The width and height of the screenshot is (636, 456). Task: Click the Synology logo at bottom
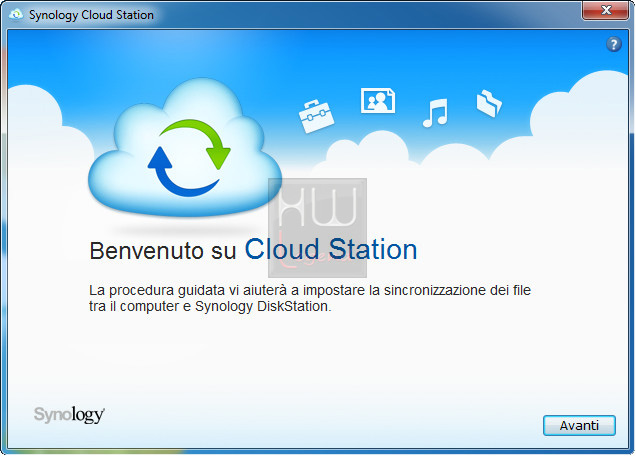click(69, 415)
